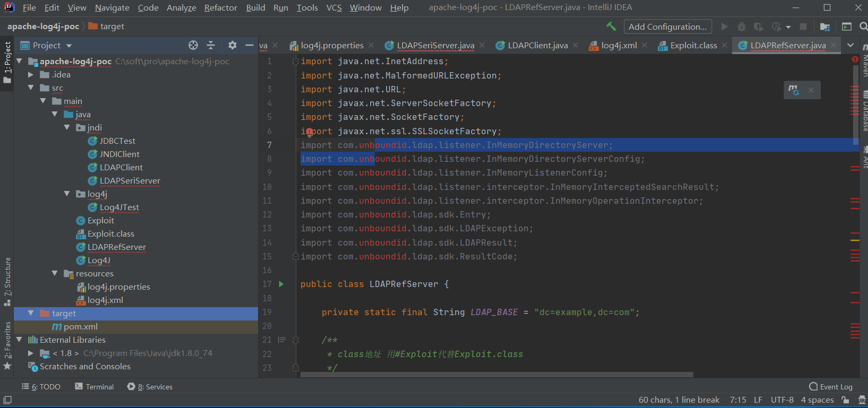Click the Stop square icon in toolbar
Screen dimensions: 868x408
pos(803,27)
